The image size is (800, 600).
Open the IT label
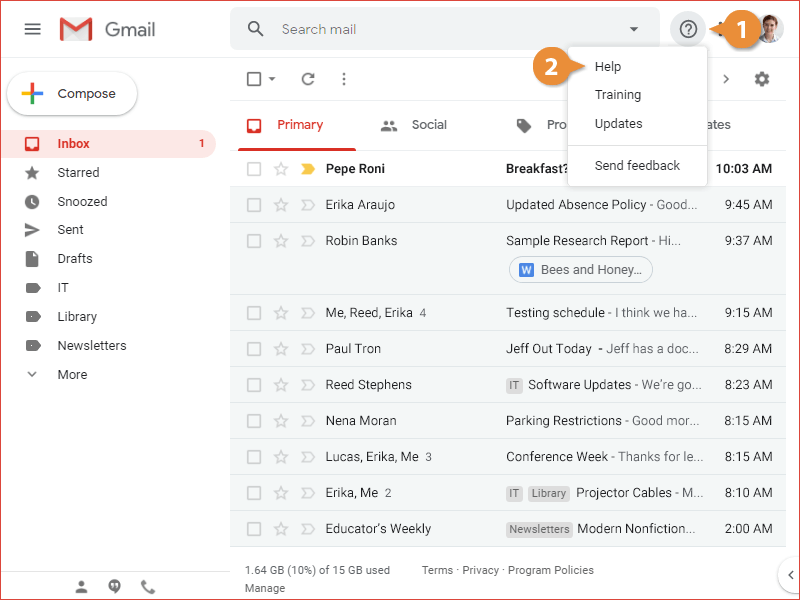click(63, 288)
